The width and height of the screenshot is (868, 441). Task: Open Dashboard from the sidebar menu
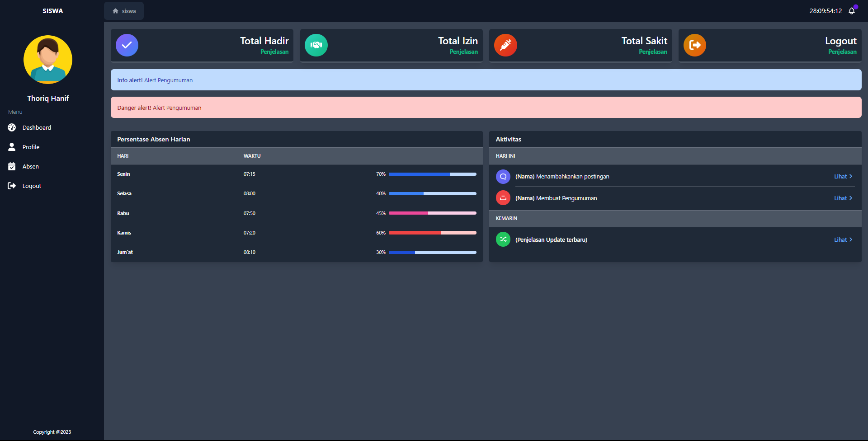pyautogui.click(x=37, y=128)
